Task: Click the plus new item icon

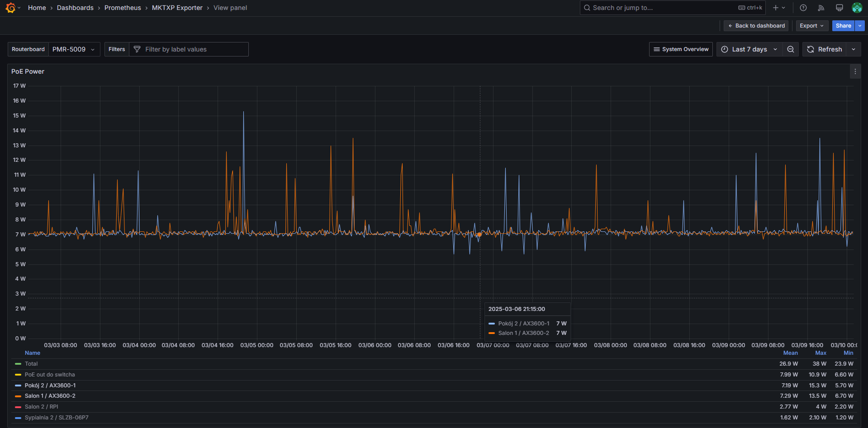Action: 776,8
